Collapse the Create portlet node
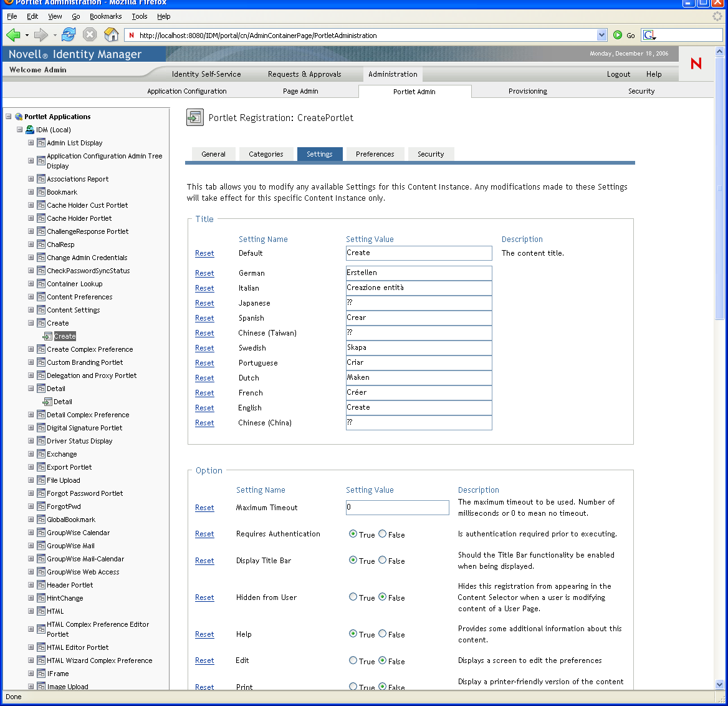This screenshot has width=728, height=706. tap(31, 323)
